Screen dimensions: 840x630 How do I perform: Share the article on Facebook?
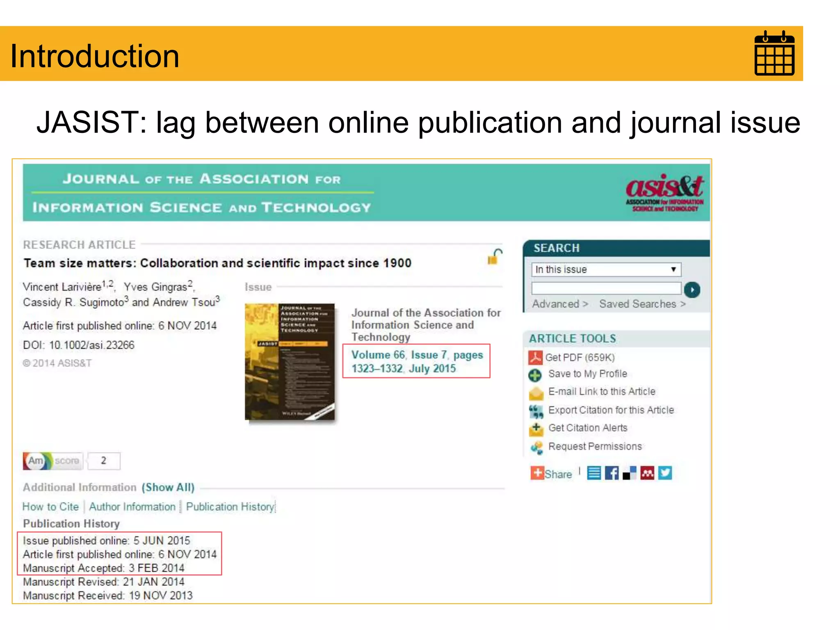[612, 473]
